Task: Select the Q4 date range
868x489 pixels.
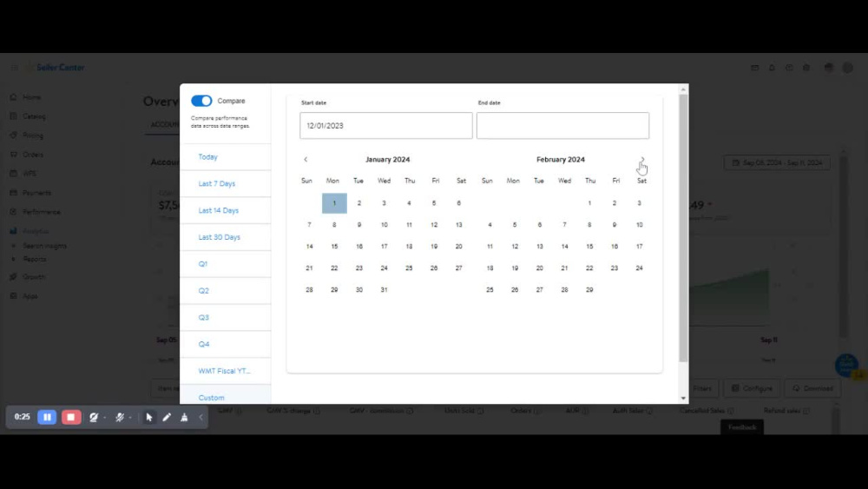Action: (x=204, y=344)
